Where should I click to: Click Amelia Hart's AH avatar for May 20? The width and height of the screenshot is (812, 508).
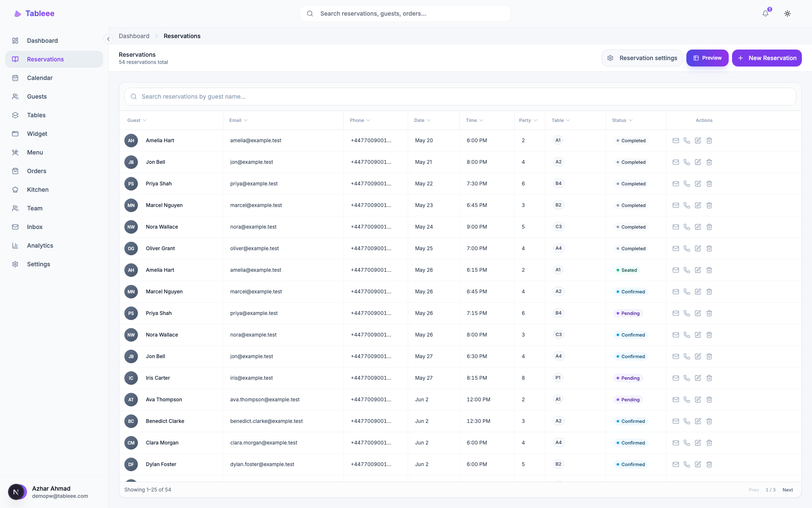pyautogui.click(x=131, y=141)
